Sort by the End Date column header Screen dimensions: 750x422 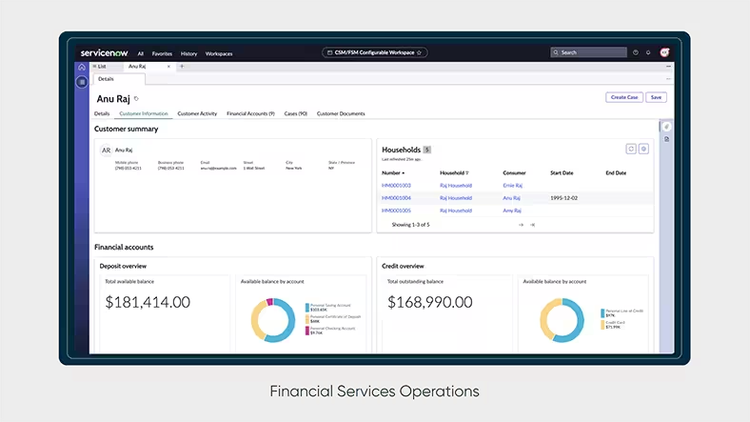616,173
